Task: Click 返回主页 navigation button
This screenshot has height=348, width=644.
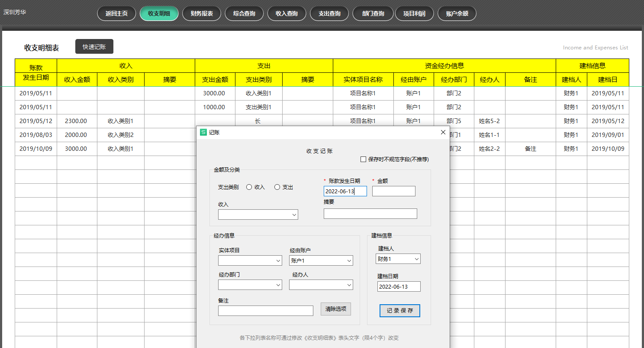Action: tap(116, 13)
